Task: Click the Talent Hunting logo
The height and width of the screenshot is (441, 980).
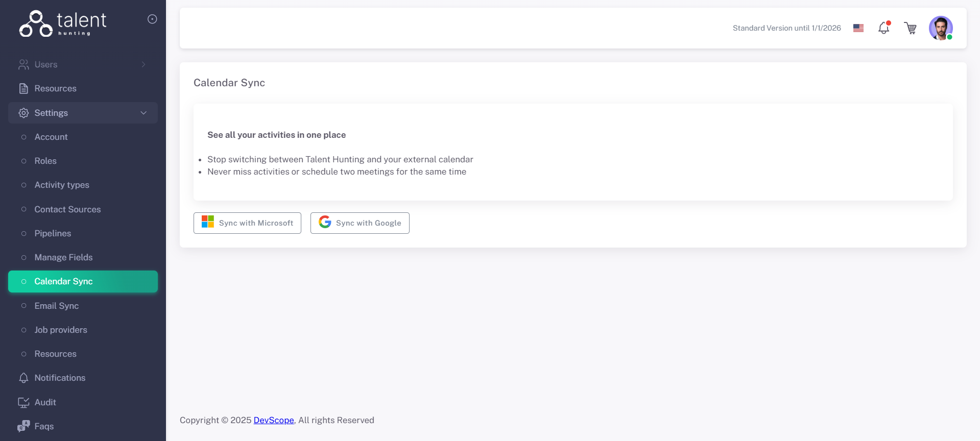Action: click(62, 23)
